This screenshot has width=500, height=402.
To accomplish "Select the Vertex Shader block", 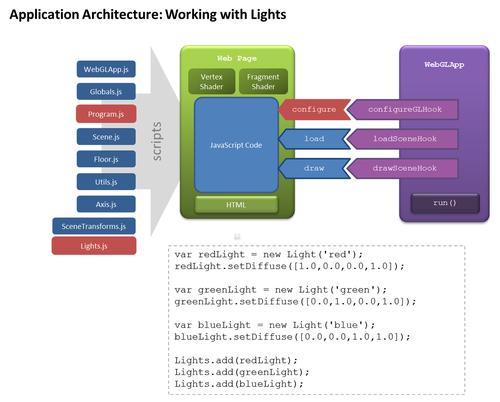I will (x=211, y=82).
